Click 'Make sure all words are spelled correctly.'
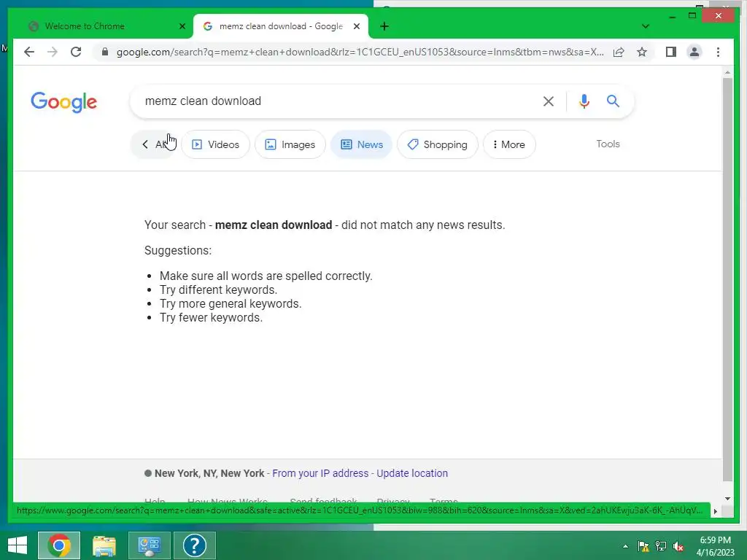The image size is (747, 560). [266, 276]
